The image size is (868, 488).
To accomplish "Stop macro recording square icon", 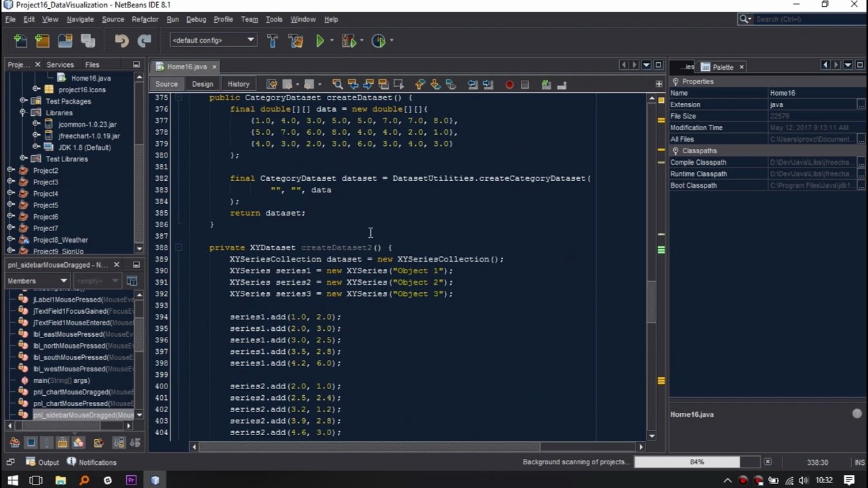I will [x=525, y=85].
